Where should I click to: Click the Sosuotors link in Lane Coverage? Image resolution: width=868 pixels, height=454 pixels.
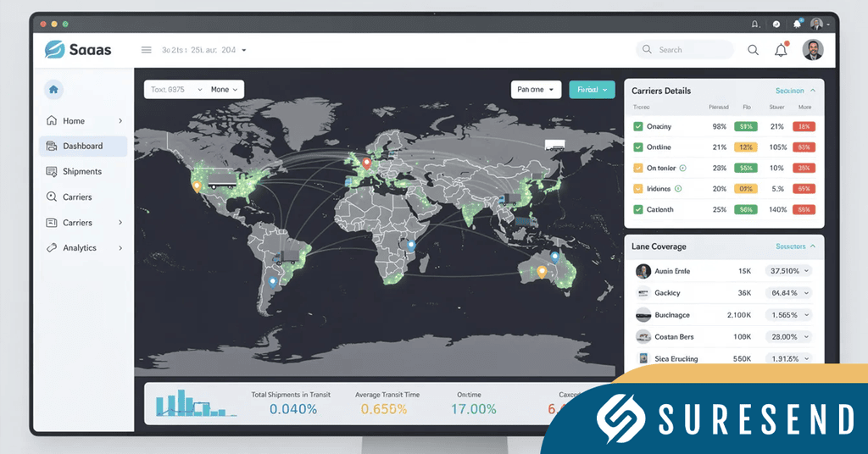(790, 246)
